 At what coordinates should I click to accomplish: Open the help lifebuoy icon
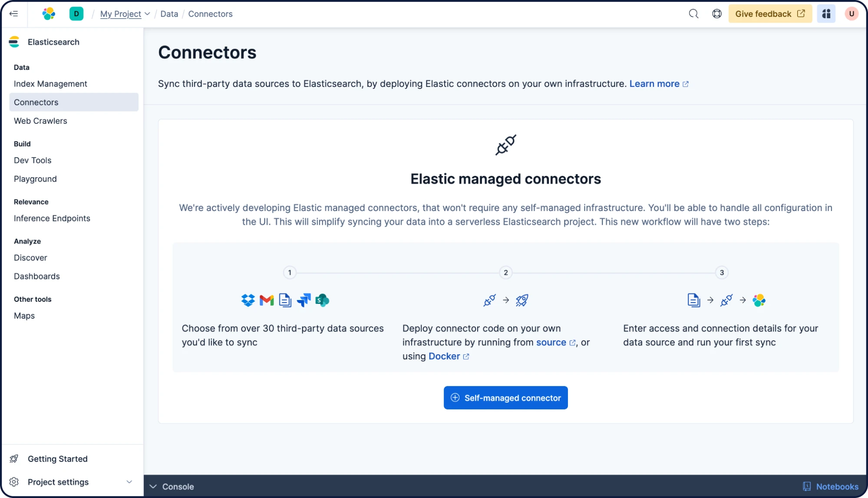717,14
